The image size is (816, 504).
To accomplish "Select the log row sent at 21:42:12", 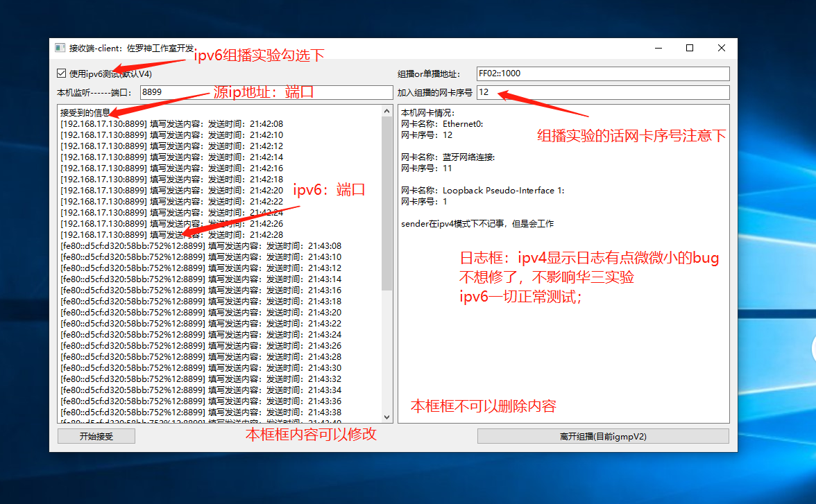I will tap(172, 146).
